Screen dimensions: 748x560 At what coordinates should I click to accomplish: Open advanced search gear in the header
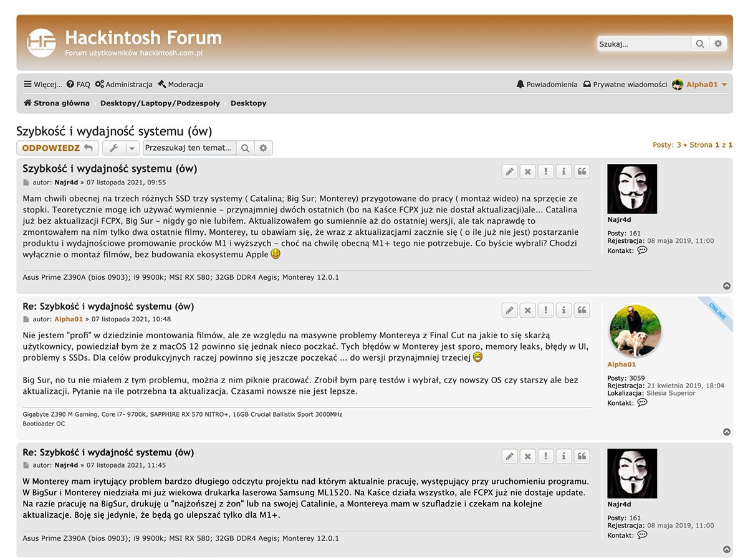tap(718, 44)
